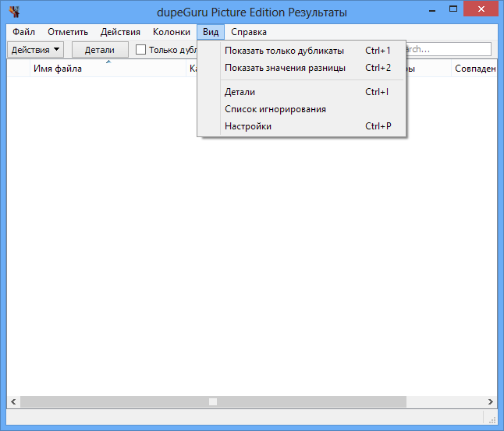Expand the Действия toolbar dropdown button
The width and height of the screenshot is (504, 431).
[x=35, y=49]
